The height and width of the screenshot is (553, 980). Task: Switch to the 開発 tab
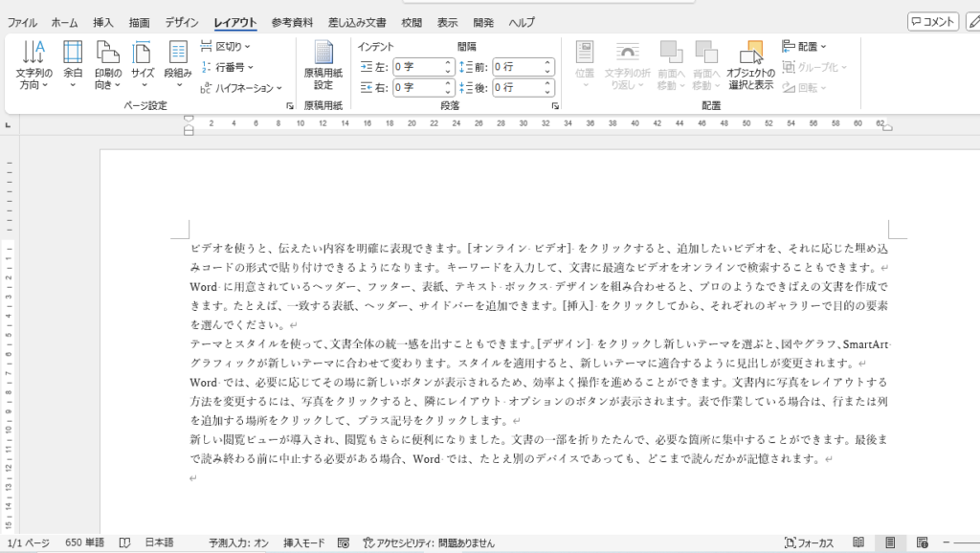483,23
